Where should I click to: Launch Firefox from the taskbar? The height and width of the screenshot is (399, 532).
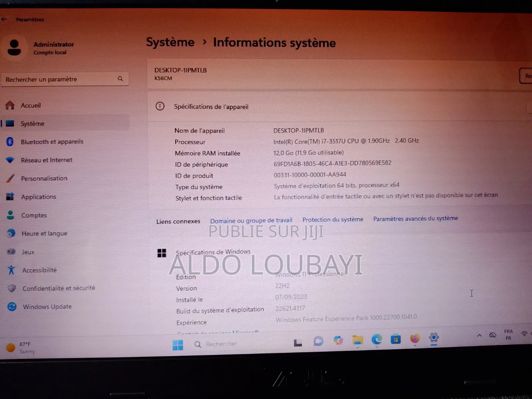tap(415, 338)
